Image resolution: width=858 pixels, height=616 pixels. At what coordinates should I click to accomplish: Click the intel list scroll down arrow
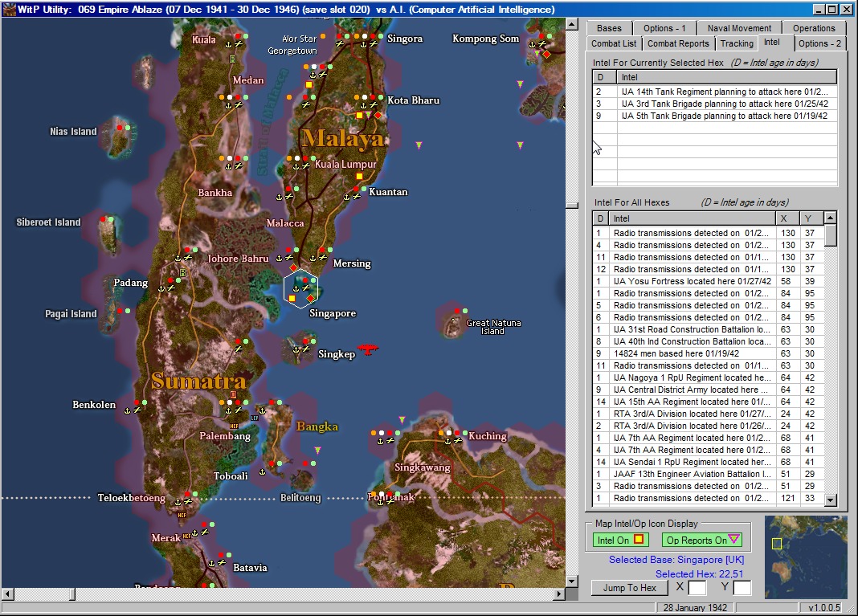pos(830,500)
